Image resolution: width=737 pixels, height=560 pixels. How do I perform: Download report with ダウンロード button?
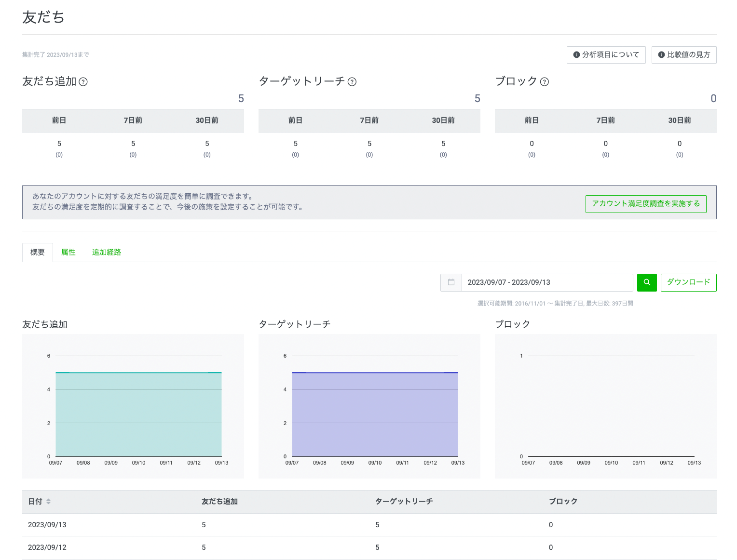click(688, 282)
